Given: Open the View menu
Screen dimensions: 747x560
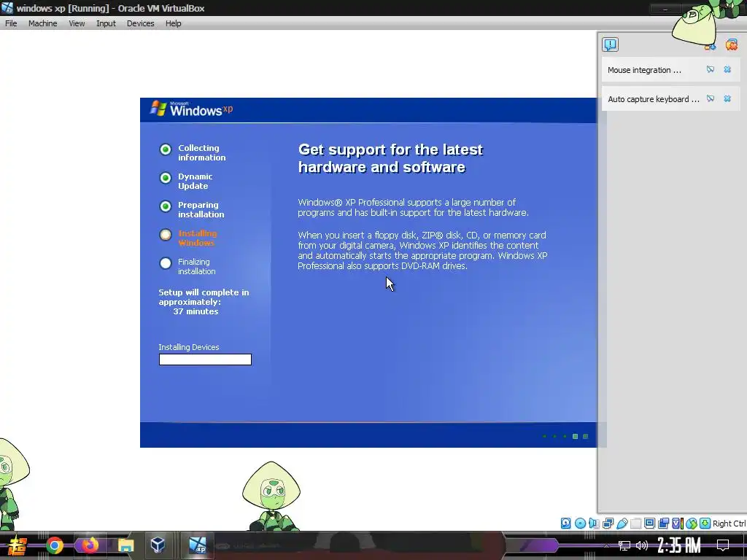Looking at the screenshot, I should pos(76,23).
